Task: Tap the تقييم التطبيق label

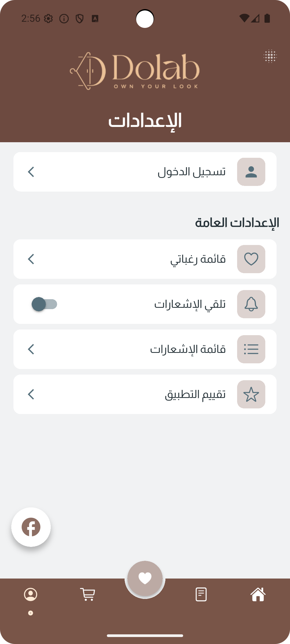Action: pyautogui.click(x=195, y=394)
